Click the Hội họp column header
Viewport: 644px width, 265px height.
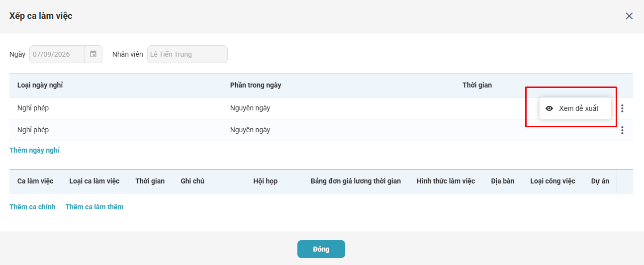point(266,181)
